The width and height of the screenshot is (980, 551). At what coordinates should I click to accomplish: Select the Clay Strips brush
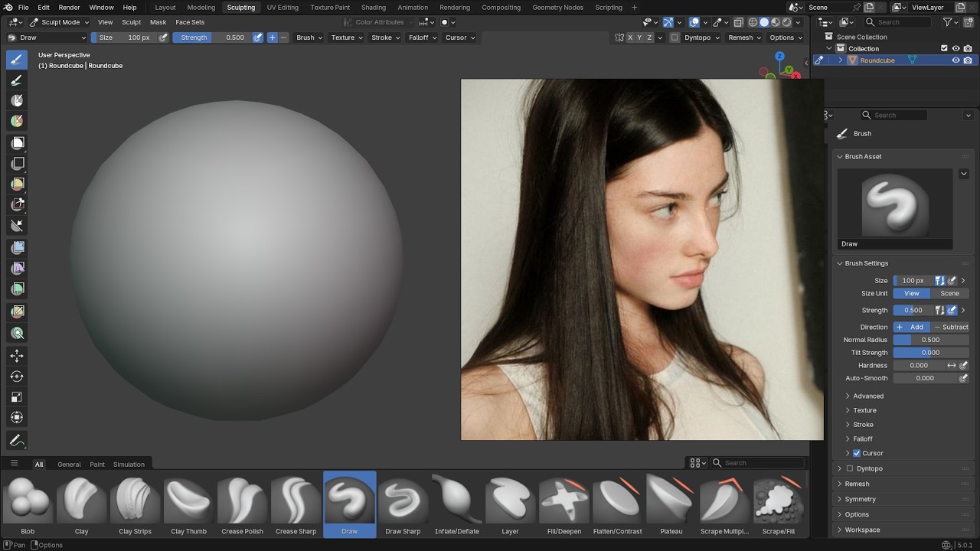point(135,504)
